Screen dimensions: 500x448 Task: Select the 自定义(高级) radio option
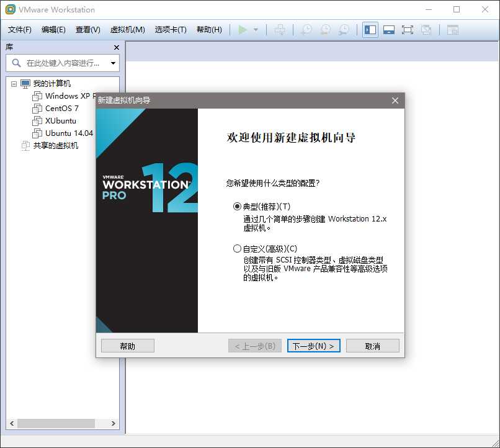coord(237,248)
